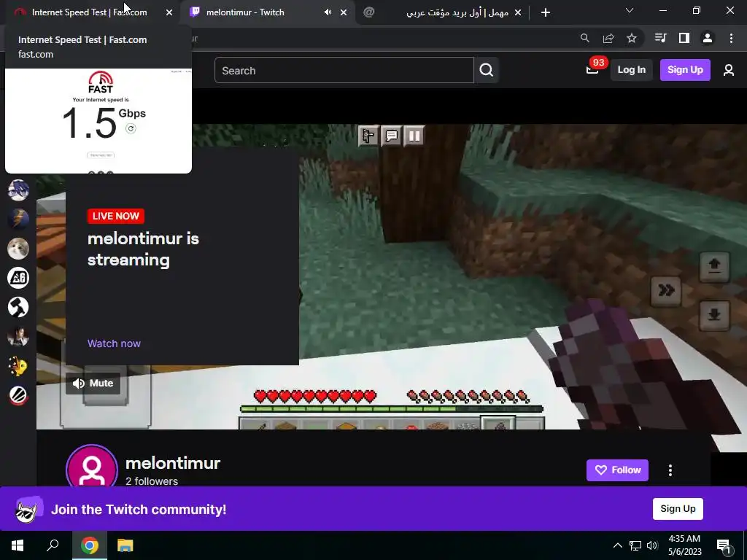
Task: Click the Twitch Search input field
Action: pos(344,71)
